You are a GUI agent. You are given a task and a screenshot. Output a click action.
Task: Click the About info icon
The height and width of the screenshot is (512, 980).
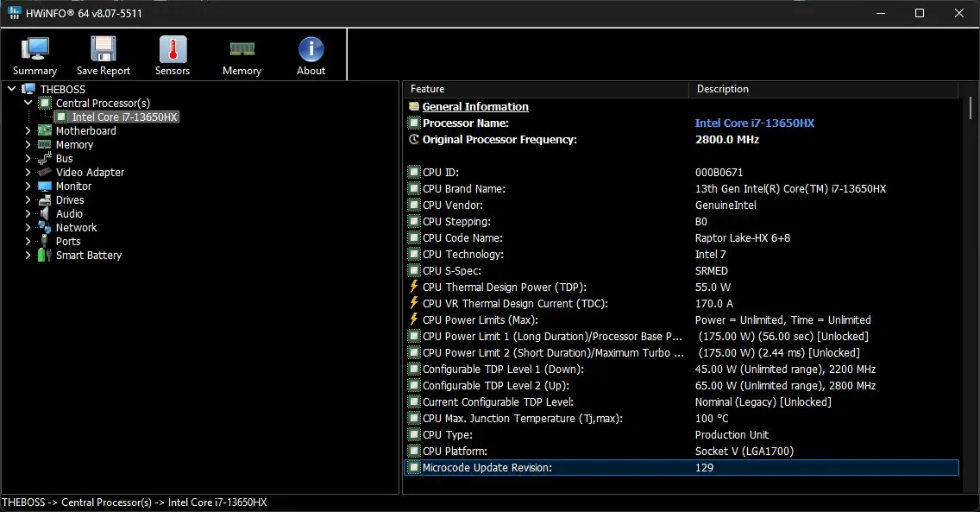pyautogui.click(x=311, y=49)
